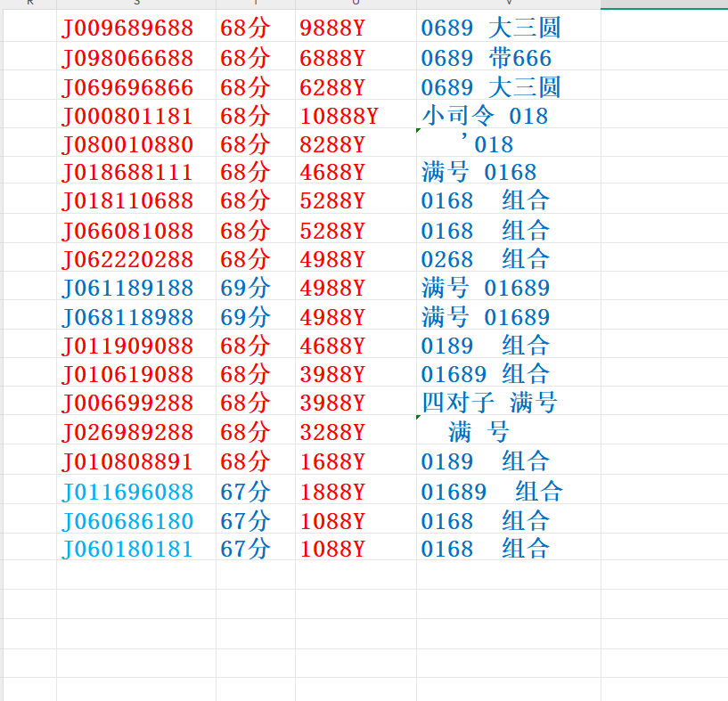Select note cell 满号 0168
Image resolution: width=728 pixels, height=701 pixels.
tap(509, 170)
